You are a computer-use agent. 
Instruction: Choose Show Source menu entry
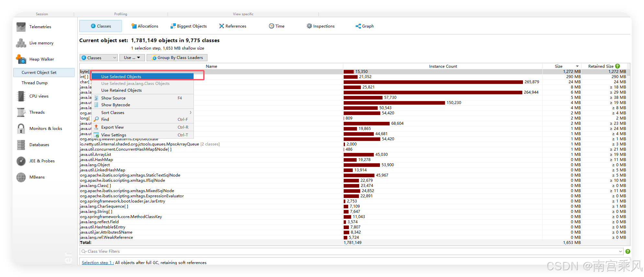[x=142, y=98]
